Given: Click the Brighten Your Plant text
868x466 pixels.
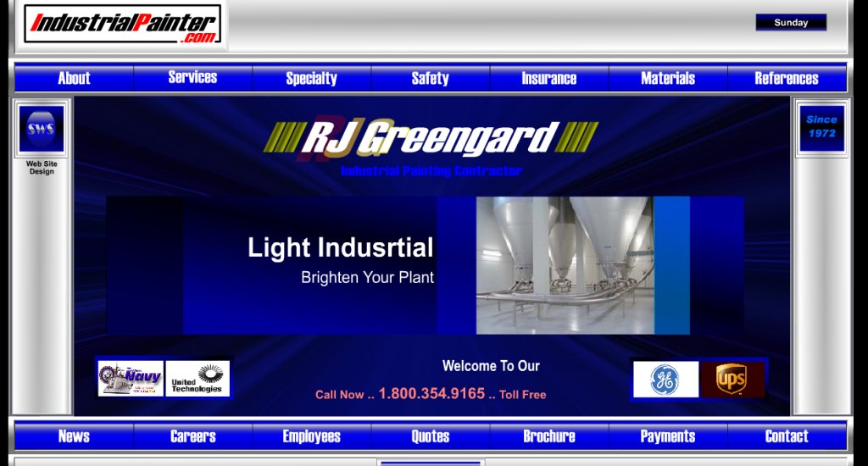Looking at the screenshot, I should 368,277.
